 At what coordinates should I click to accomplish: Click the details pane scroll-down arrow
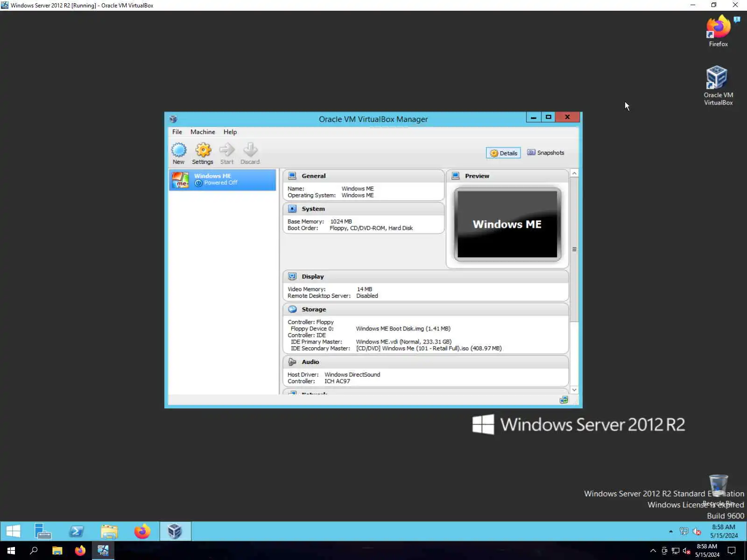coord(574,390)
